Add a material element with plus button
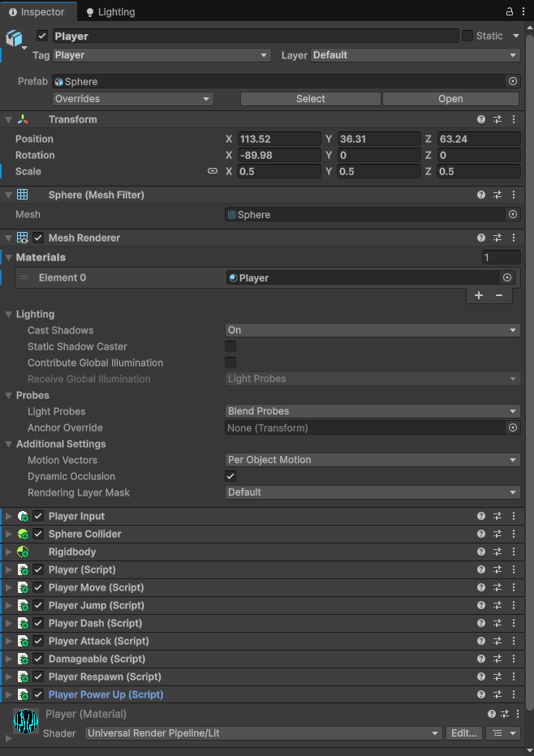The image size is (534, 756). click(x=479, y=295)
